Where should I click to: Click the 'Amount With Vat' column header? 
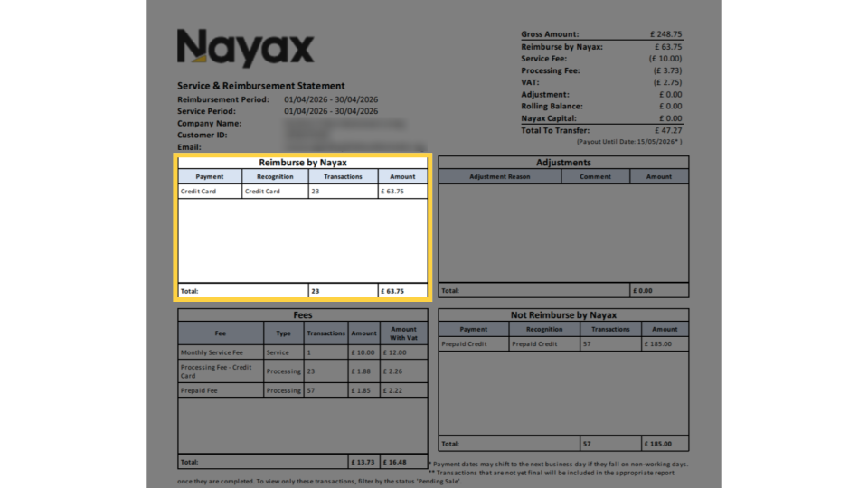pos(403,333)
